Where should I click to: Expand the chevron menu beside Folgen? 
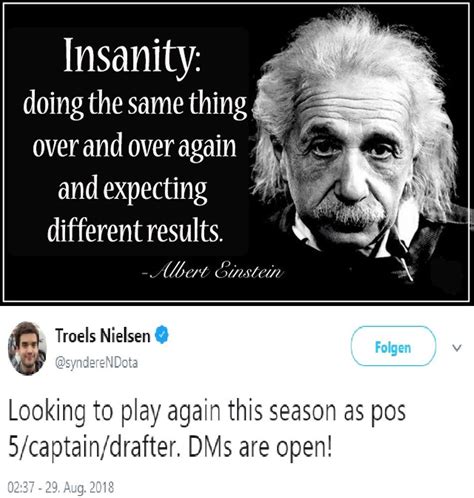[457, 348]
